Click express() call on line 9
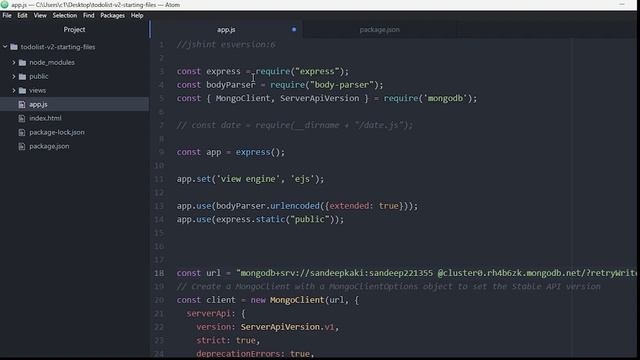This screenshot has height=360, width=640. pos(258,152)
